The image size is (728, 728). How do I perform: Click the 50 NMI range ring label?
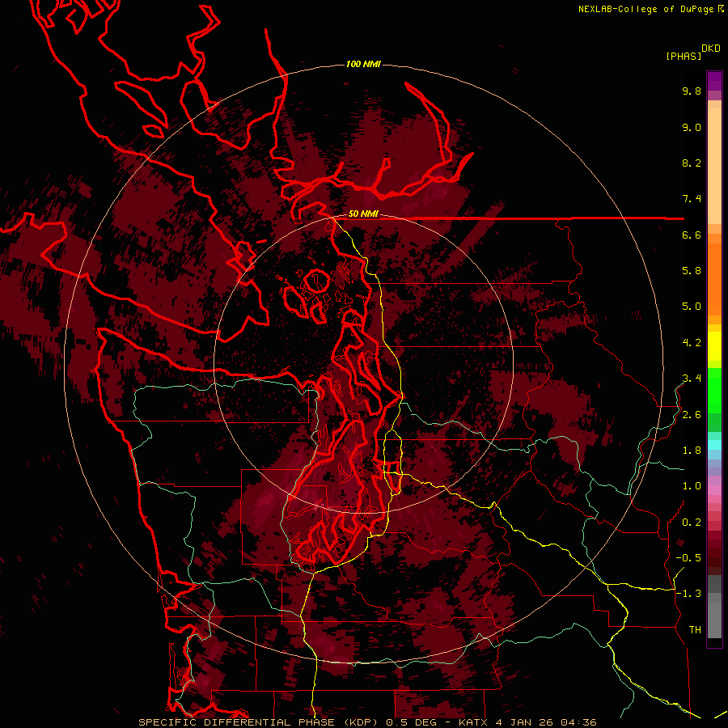(363, 214)
